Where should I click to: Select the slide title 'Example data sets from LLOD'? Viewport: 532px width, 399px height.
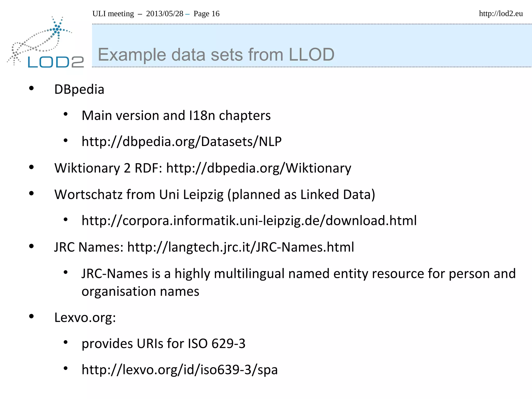tap(216, 55)
